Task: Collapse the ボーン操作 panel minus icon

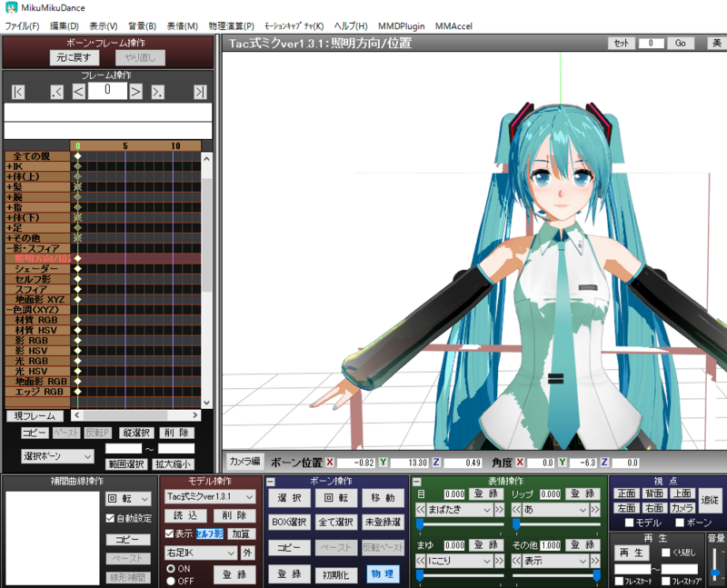Action: (271, 482)
